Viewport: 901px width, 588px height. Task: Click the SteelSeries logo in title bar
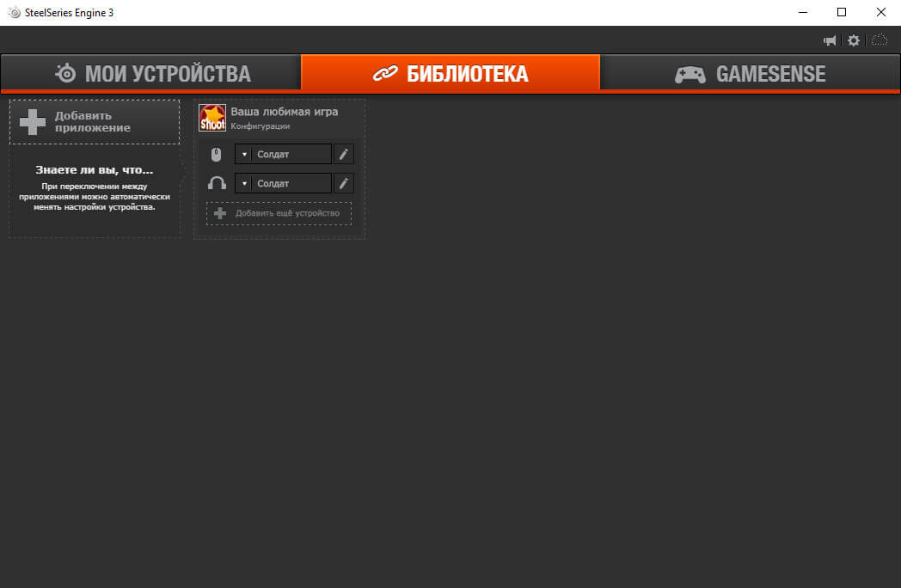pyautogui.click(x=14, y=13)
